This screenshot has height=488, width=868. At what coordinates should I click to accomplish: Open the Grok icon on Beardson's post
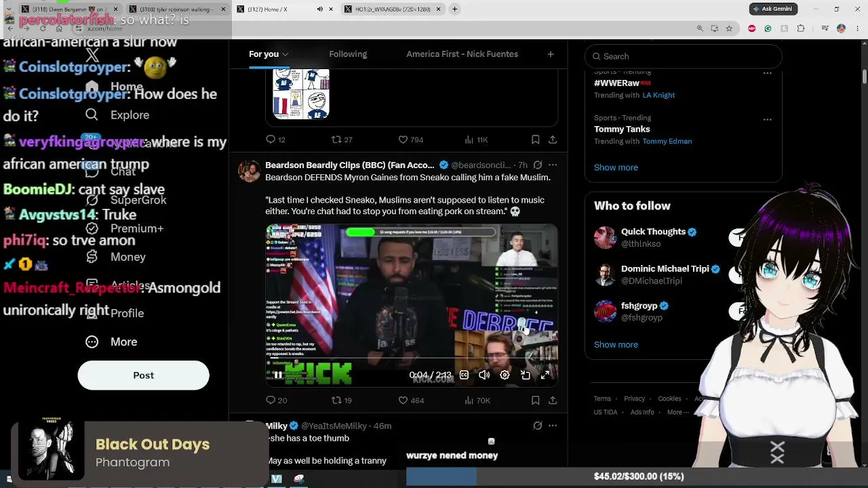538,165
